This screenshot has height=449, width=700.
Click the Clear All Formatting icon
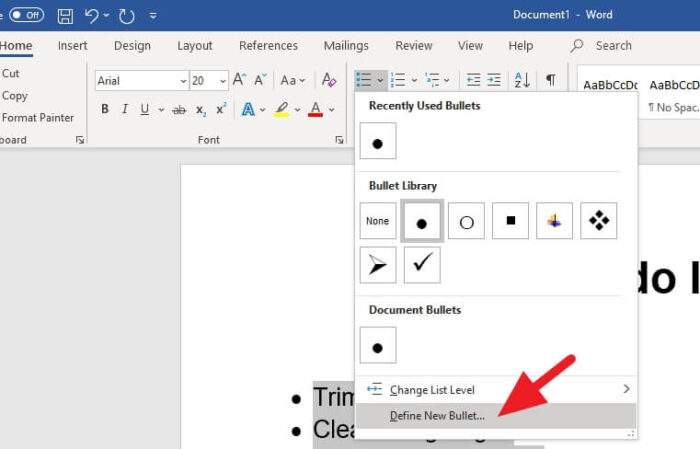tap(329, 80)
